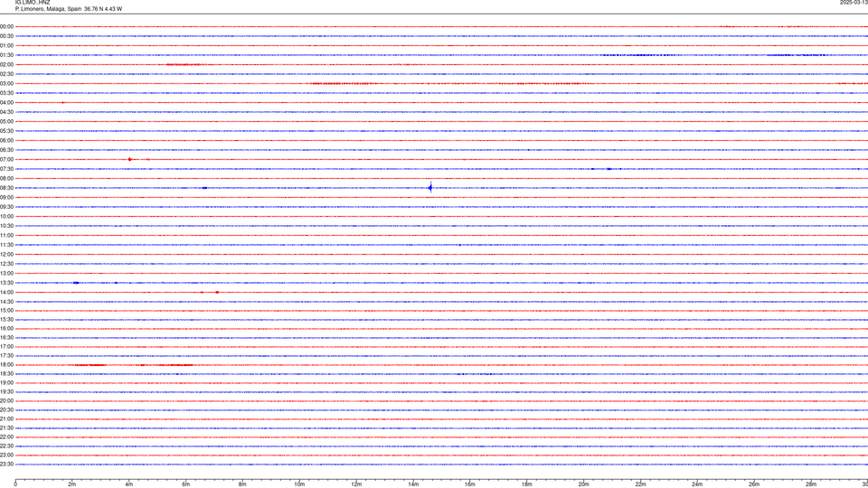Click the 14:00 time row label
This screenshot has height=488, width=868.
6,292
